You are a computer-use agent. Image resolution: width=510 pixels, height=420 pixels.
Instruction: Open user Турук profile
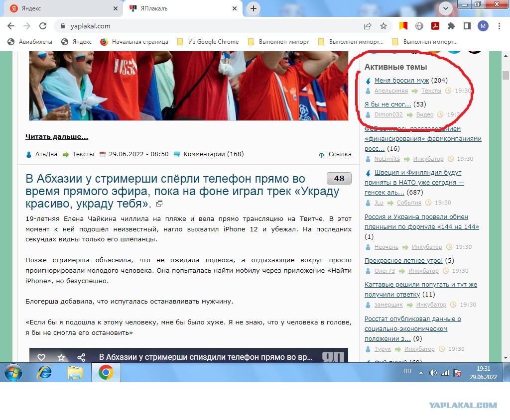click(383, 349)
